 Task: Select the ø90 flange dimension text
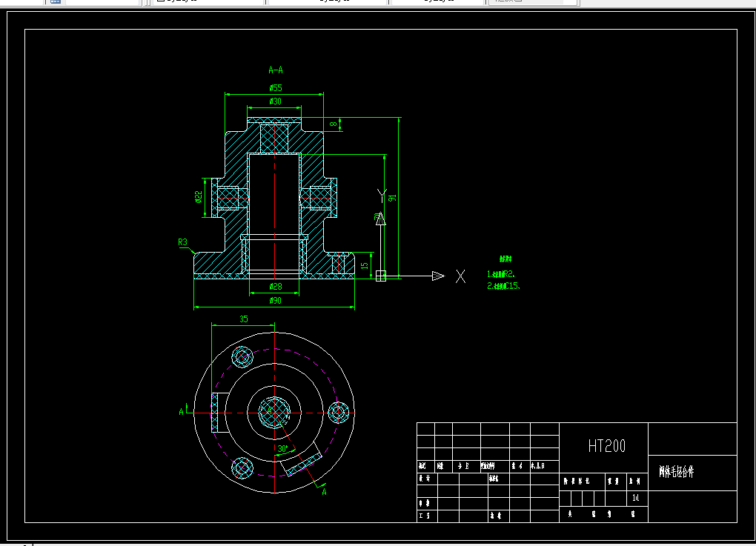click(x=275, y=301)
